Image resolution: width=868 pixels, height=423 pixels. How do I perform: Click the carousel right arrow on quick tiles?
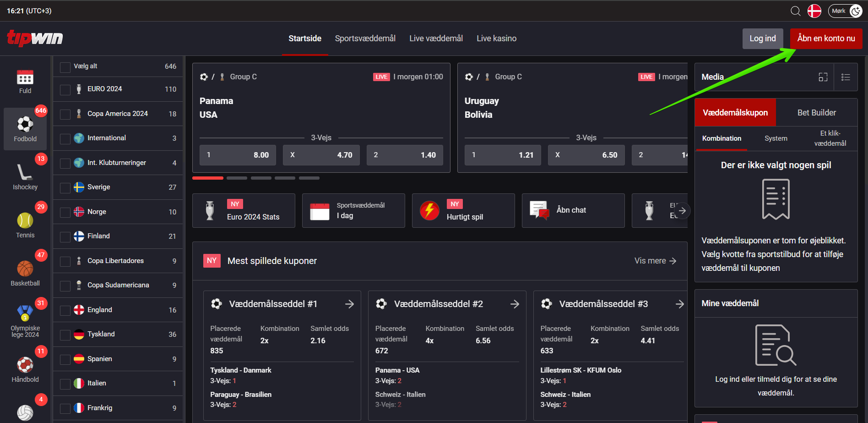click(x=682, y=211)
